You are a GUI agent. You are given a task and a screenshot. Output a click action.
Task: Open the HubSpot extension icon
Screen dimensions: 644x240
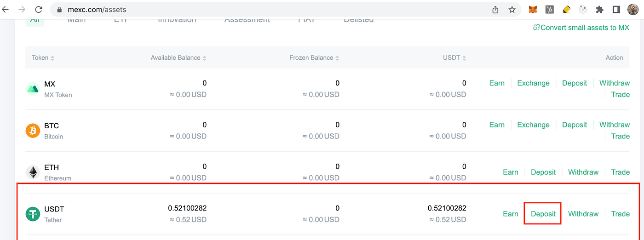(x=549, y=9)
